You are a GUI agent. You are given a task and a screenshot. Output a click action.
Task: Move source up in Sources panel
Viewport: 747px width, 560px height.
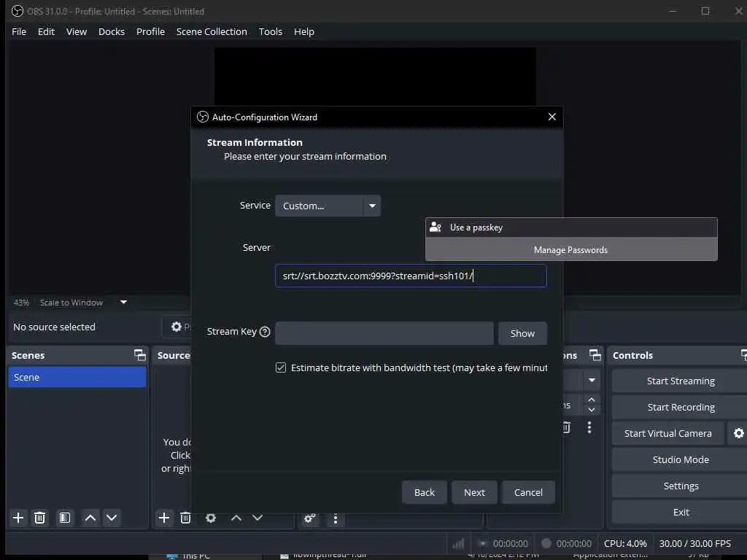[236, 518]
